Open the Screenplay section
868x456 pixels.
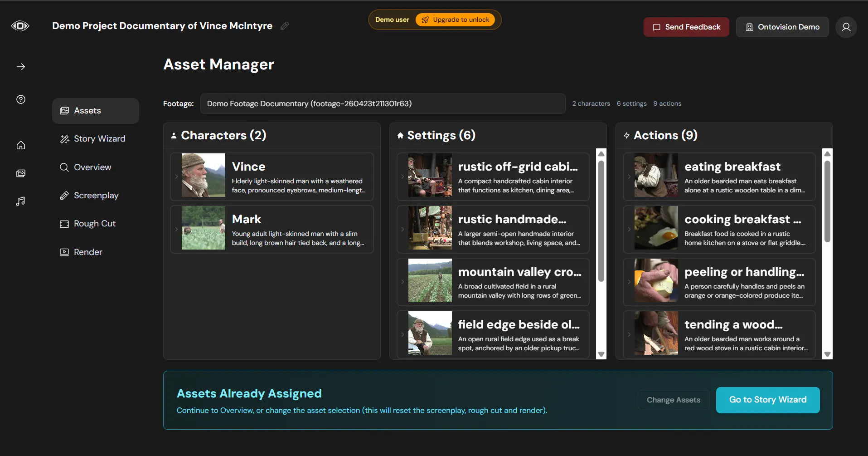coord(96,196)
